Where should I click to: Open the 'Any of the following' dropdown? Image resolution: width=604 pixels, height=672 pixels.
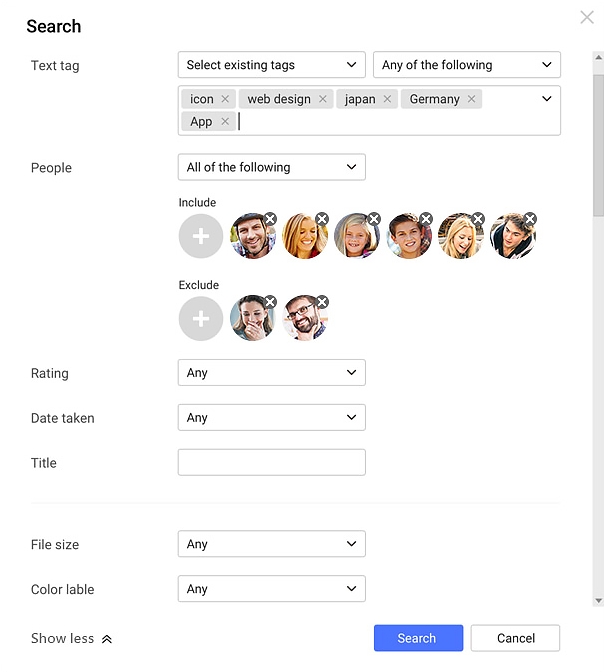[466, 65]
